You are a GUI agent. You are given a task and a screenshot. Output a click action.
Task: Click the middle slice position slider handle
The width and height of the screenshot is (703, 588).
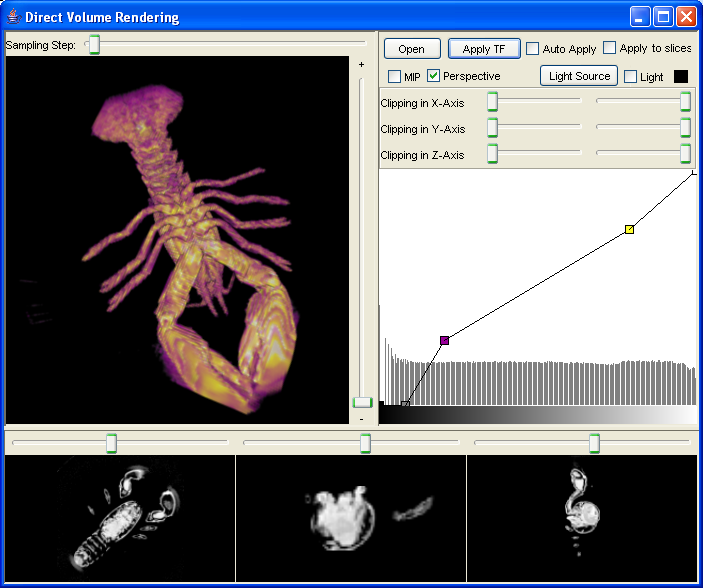[x=365, y=443]
